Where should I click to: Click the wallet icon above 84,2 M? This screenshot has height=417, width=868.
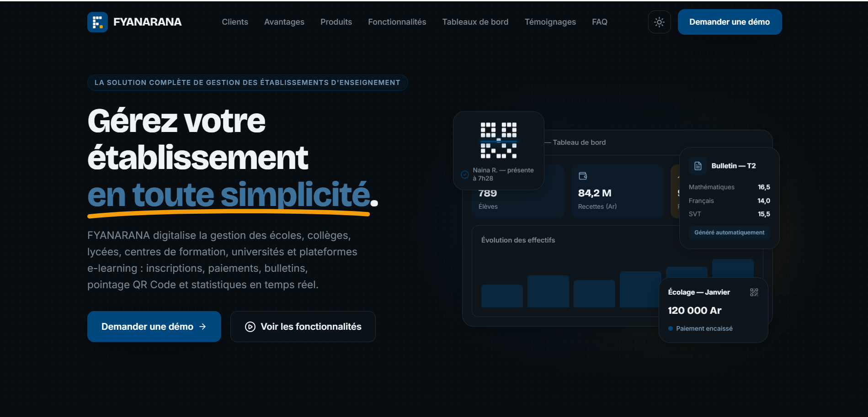(583, 176)
